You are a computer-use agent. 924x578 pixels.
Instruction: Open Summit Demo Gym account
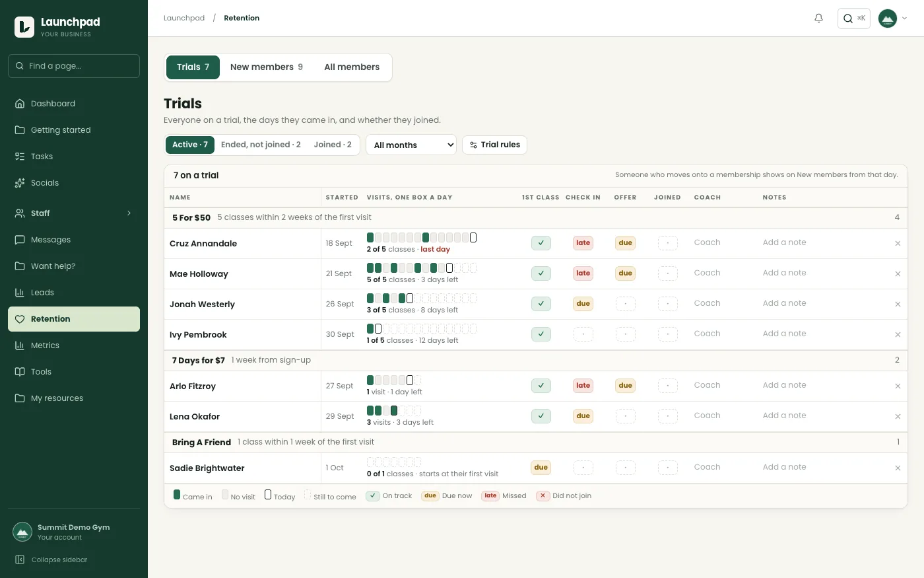74,532
